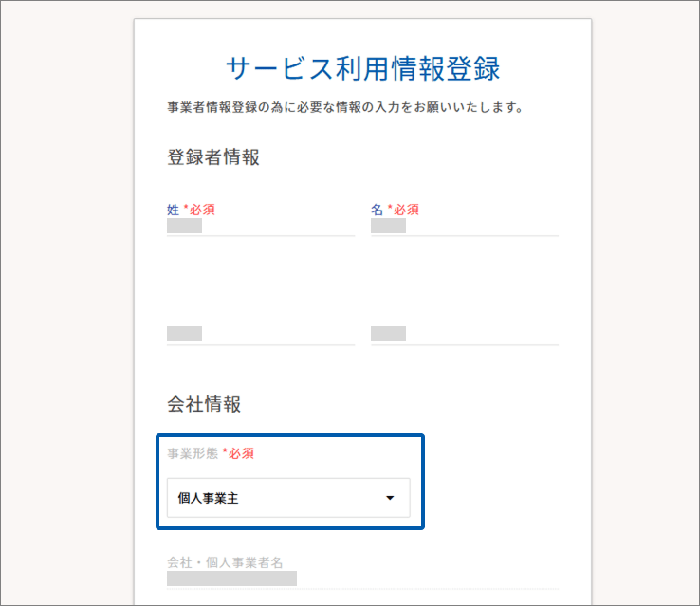Expand the 個人事業主 combo box
Viewport: 700px width, 606px height.
288,498
